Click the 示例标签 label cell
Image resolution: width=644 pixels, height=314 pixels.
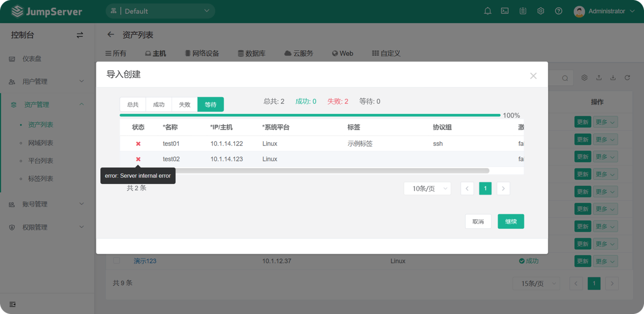click(360, 144)
